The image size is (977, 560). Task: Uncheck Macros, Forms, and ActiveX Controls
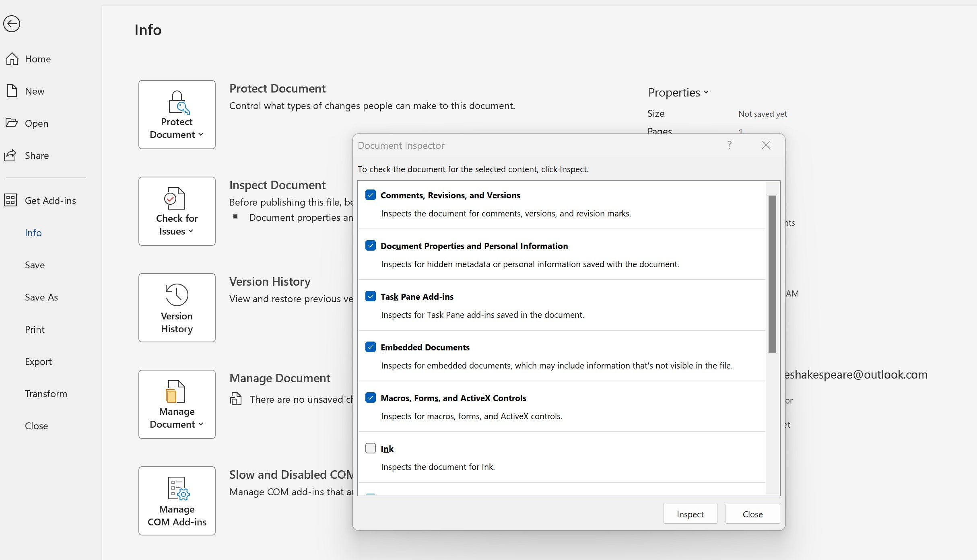click(x=370, y=397)
